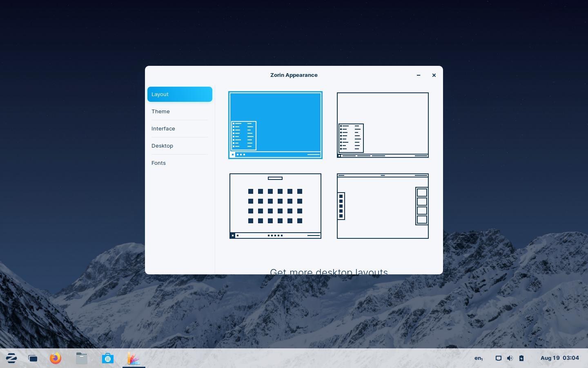Click the Zorin Appearance taskbar icon
Screen dimensions: 588x368
pos(134,358)
